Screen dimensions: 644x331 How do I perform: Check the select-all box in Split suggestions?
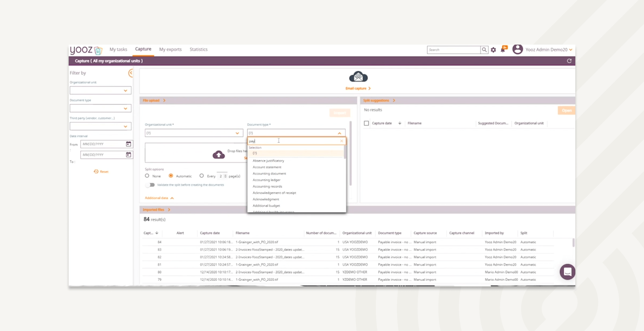tap(366, 123)
